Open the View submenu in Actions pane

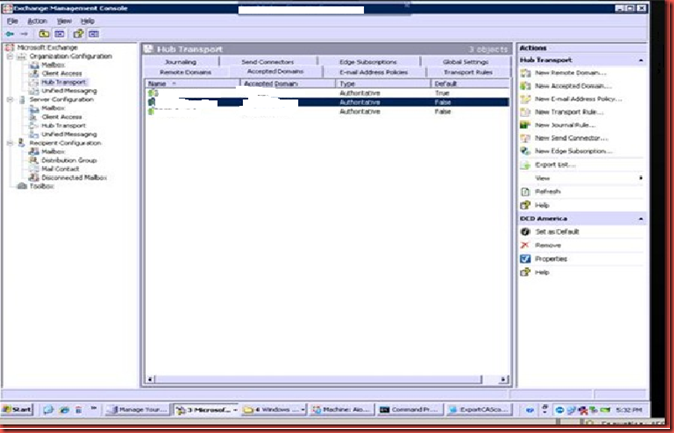[542, 178]
